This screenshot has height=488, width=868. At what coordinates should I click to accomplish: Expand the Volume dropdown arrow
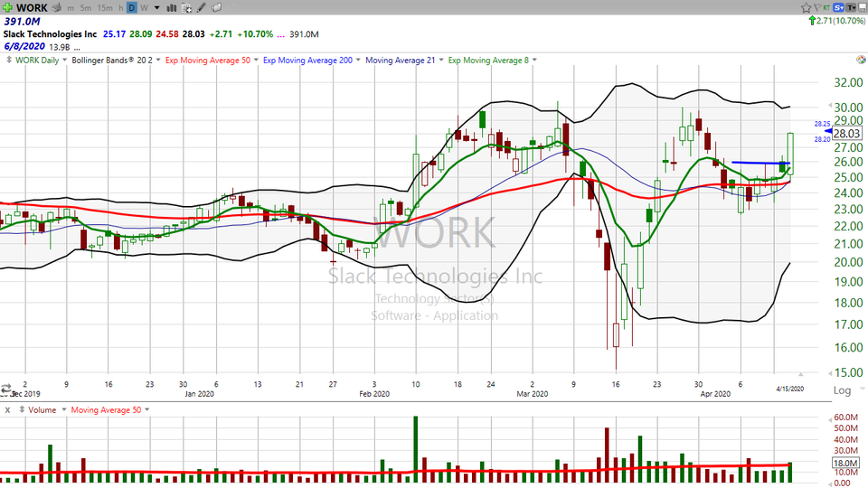63,410
